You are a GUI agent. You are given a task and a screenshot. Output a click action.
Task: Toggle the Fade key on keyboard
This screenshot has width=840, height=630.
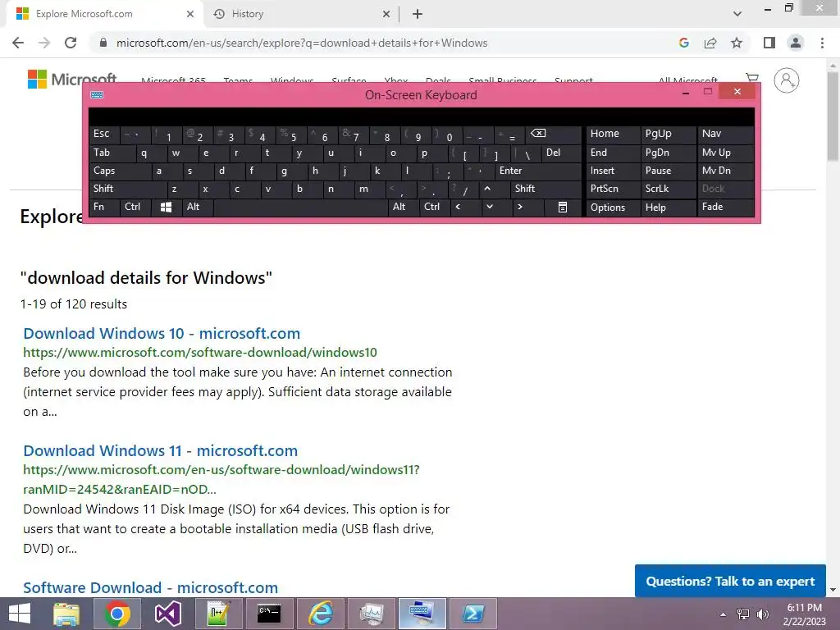(725, 207)
